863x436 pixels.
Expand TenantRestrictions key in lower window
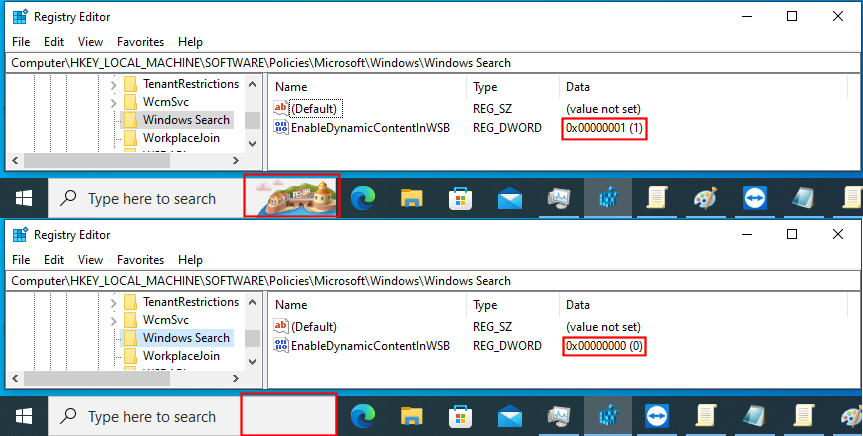[x=113, y=303]
